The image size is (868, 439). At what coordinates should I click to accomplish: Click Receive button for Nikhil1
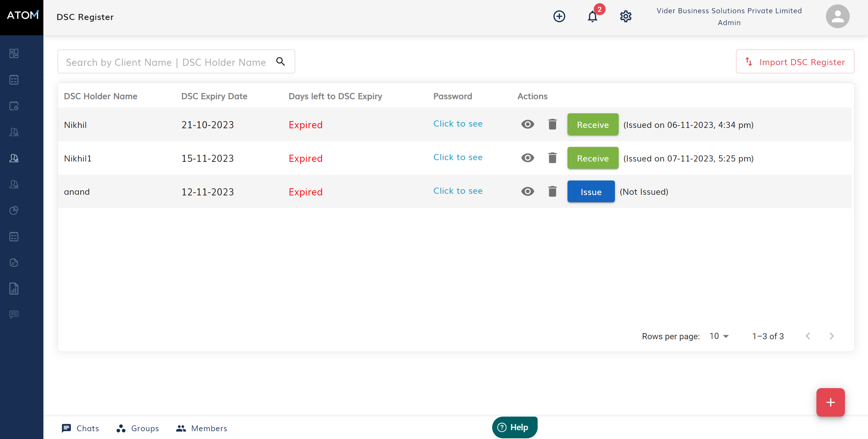tap(593, 158)
